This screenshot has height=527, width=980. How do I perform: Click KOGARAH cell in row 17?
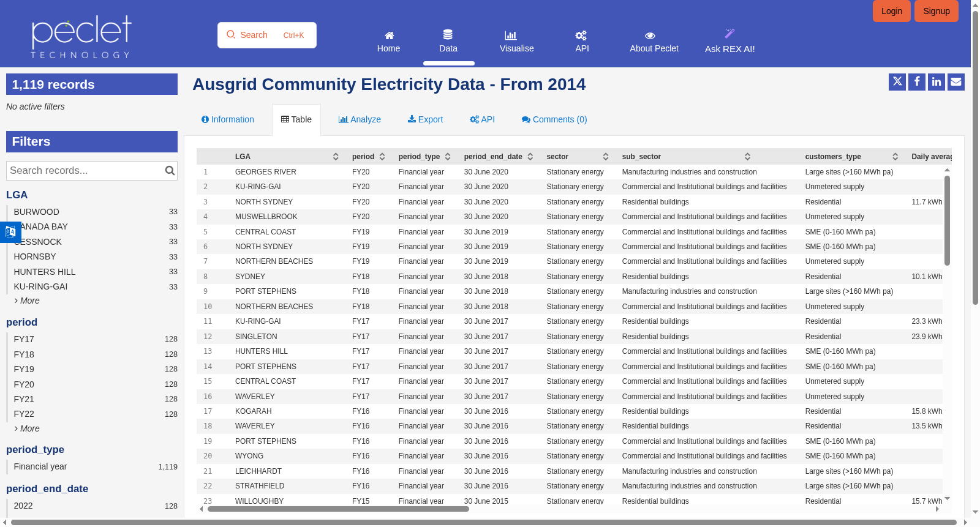click(254, 411)
